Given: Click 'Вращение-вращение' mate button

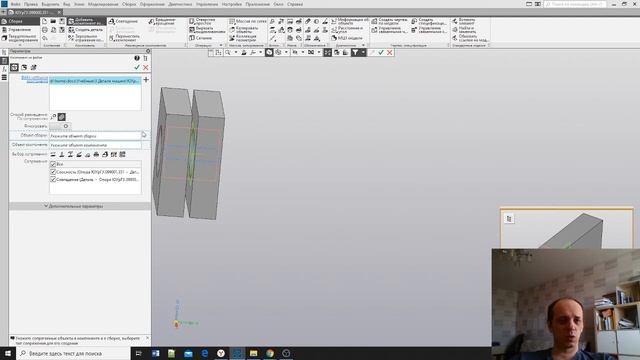Looking at the screenshot, I should [x=162, y=21].
